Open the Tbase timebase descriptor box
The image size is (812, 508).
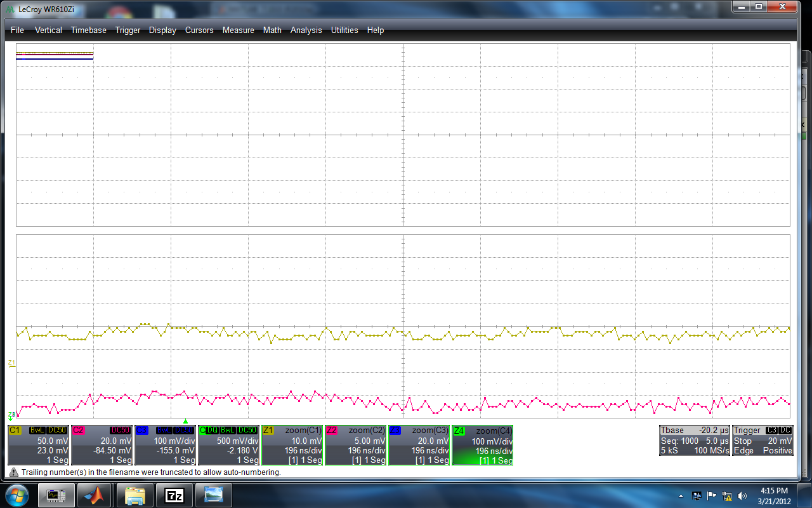click(695, 441)
